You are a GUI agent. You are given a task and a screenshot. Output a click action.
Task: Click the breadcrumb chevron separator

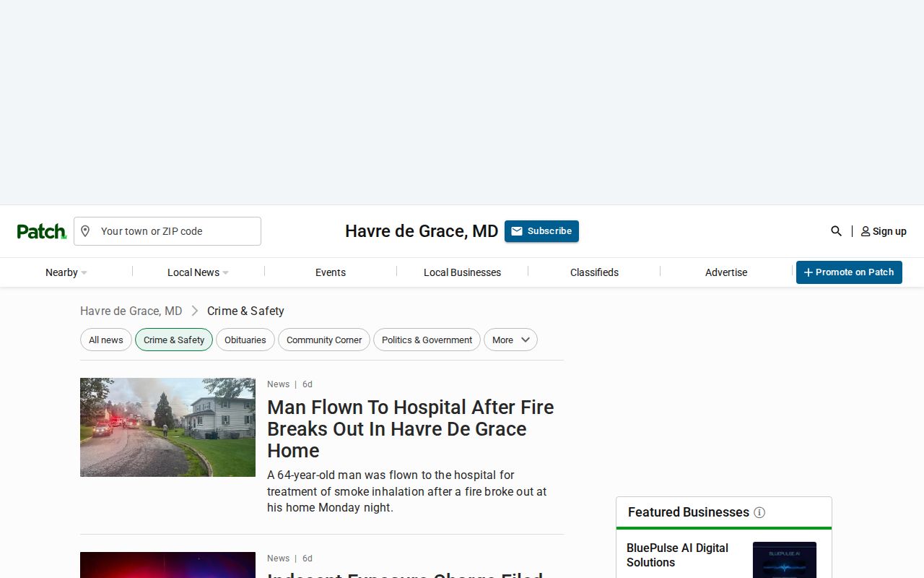click(x=195, y=311)
